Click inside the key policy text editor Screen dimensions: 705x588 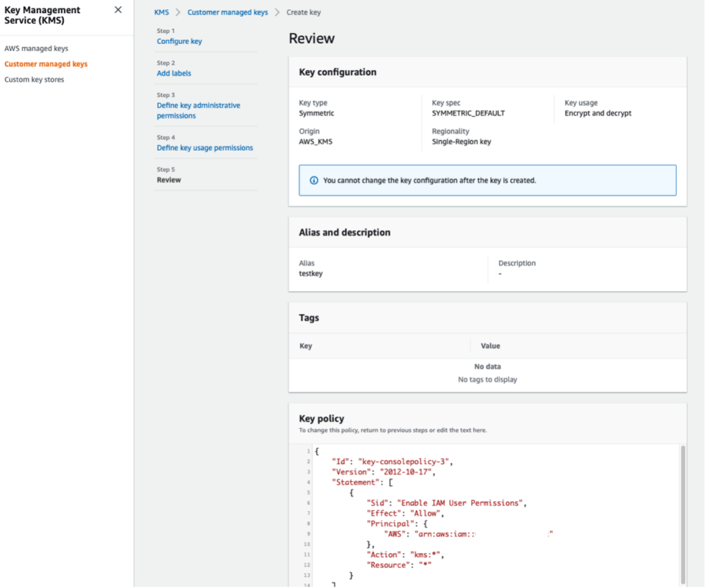pos(482,516)
